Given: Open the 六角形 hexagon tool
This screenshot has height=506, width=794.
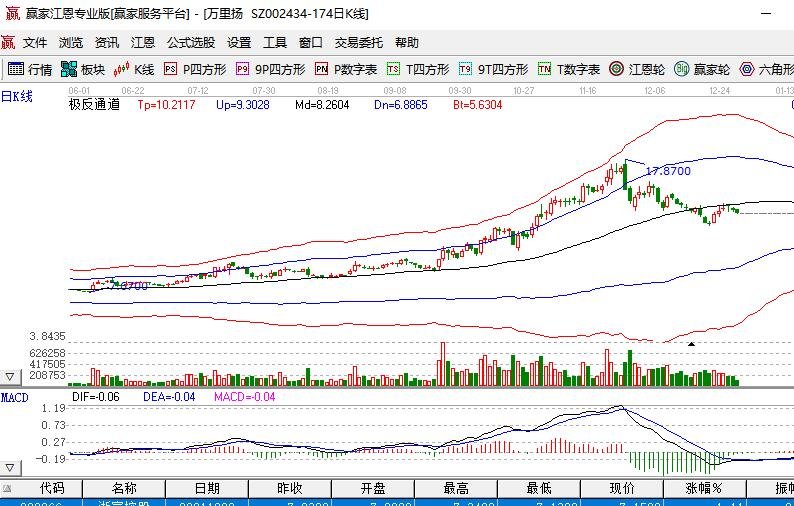Looking at the screenshot, I should pos(766,69).
